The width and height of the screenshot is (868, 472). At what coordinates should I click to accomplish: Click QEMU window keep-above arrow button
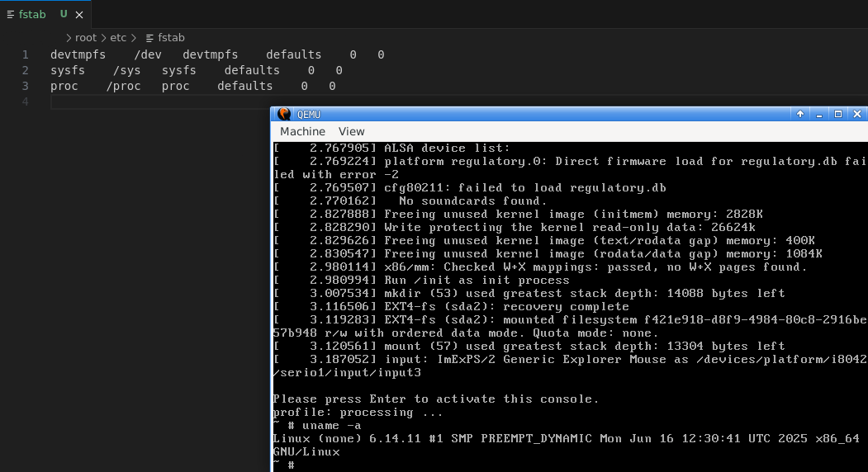800,114
